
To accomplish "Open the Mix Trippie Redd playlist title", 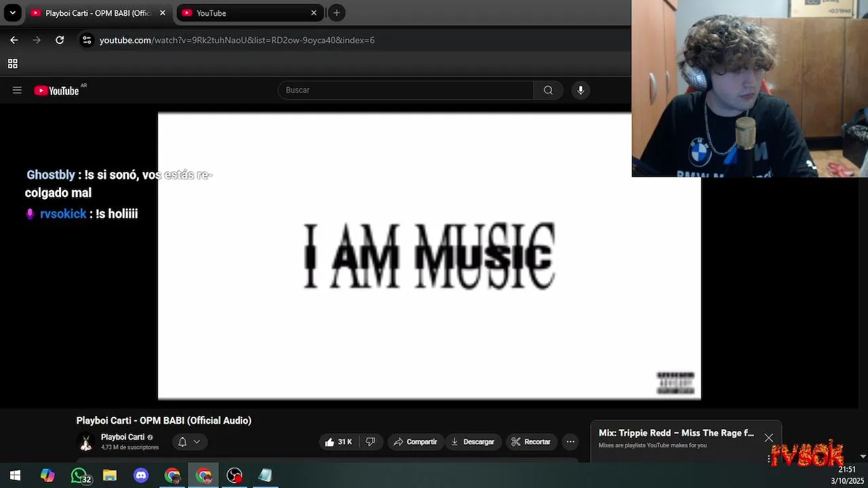I will coord(676,433).
